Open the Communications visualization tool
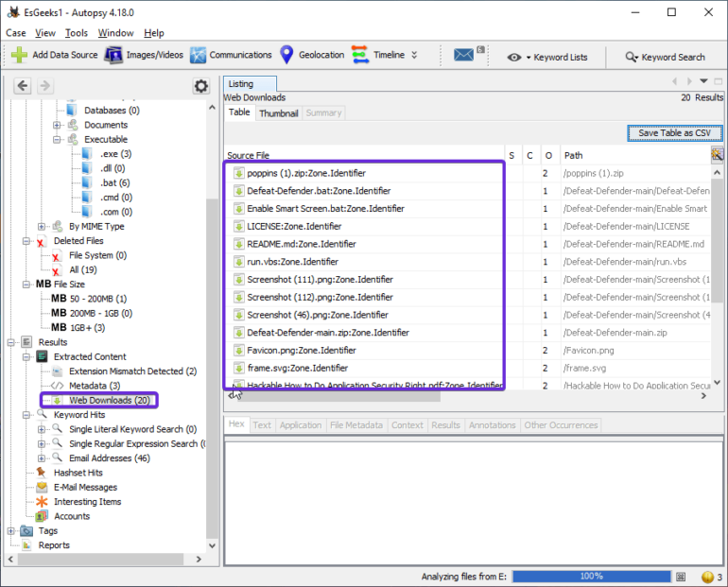Image resolution: width=728 pixels, height=587 pixels. click(199, 55)
